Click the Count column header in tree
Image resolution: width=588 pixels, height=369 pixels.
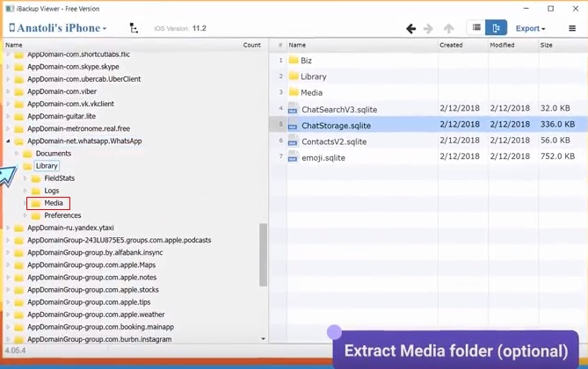click(x=251, y=45)
